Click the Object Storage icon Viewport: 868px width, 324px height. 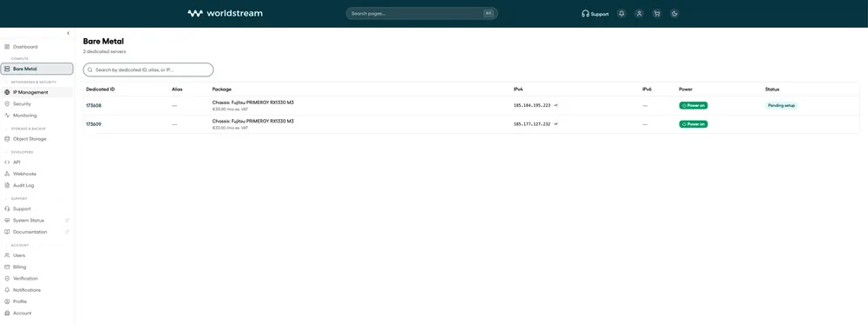point(7,138)
